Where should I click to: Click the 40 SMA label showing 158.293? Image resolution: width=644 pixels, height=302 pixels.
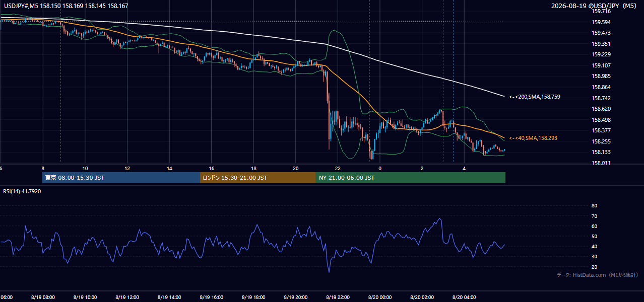533,138
